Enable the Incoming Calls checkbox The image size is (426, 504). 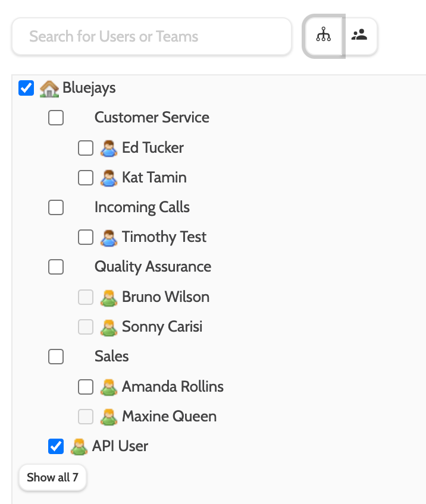[56, 207]
